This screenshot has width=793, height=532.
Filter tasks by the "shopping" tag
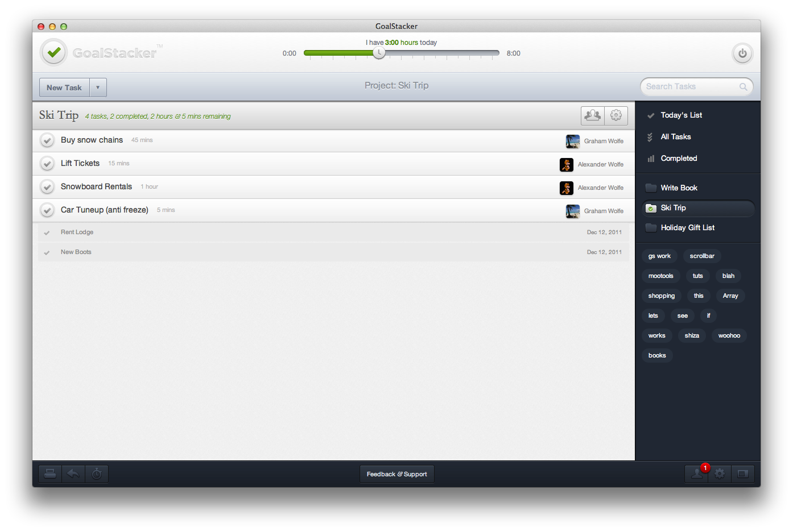coord(662,296)
